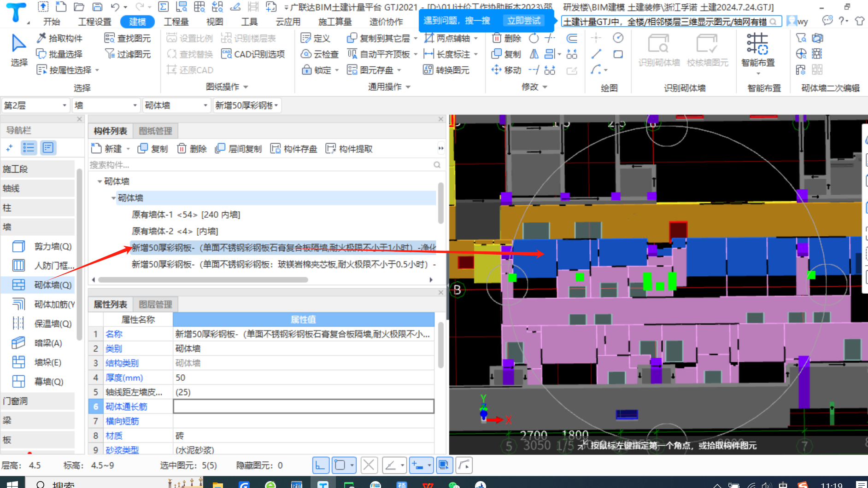The image size is (868, 488).
Task: Toggle orthogonal mode icon in status bar
Action: click(321, 465)
